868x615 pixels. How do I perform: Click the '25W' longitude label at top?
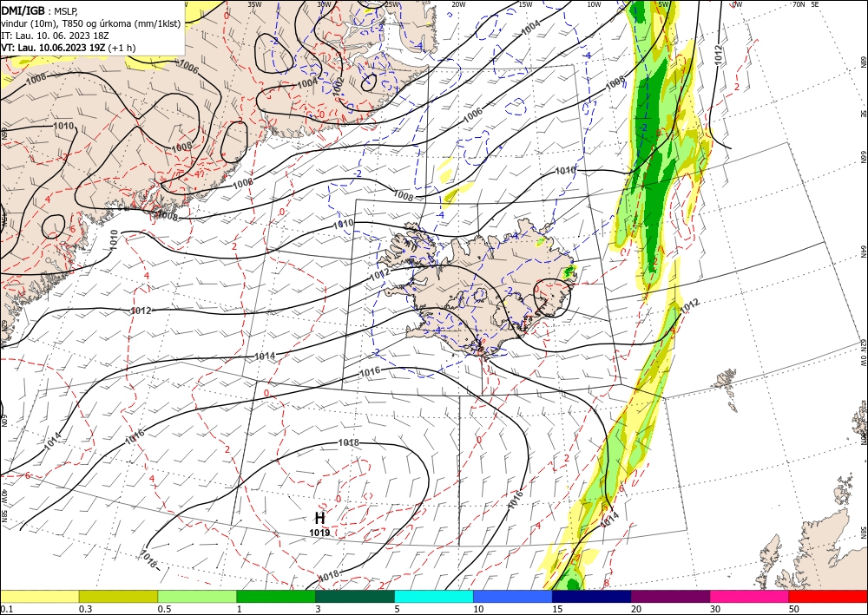pyautogui.click(x=391, y=3)
